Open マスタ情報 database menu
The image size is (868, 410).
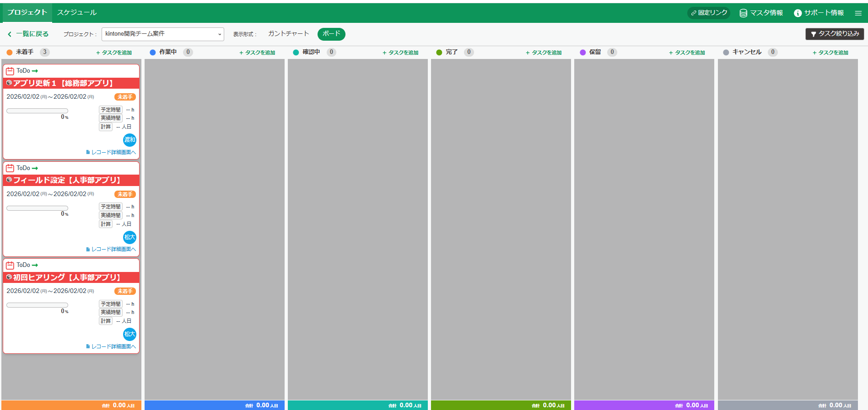[x=761, y=13]
